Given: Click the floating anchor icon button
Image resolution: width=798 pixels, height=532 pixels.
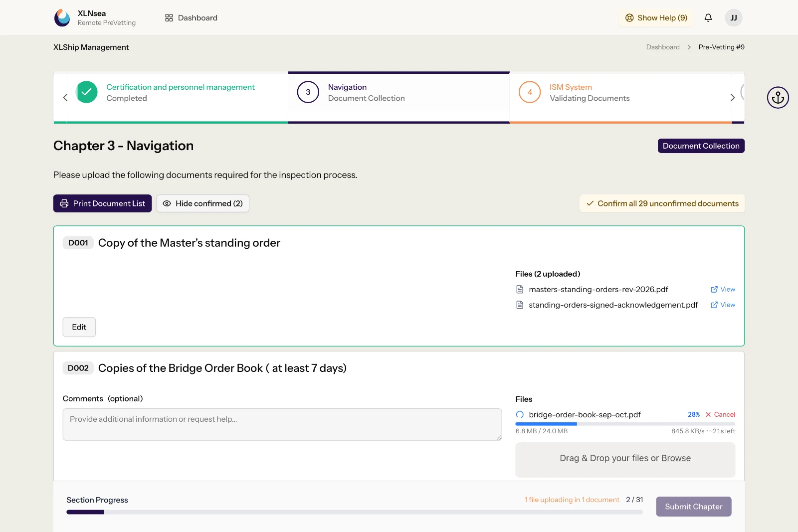Looking at the screenshot, I should point(778,98).
